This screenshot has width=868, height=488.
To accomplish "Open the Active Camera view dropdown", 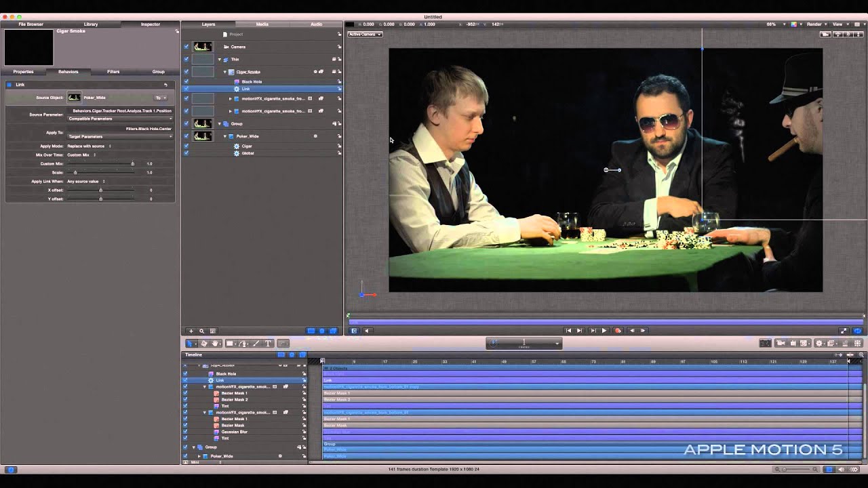I will pos(366,34).
